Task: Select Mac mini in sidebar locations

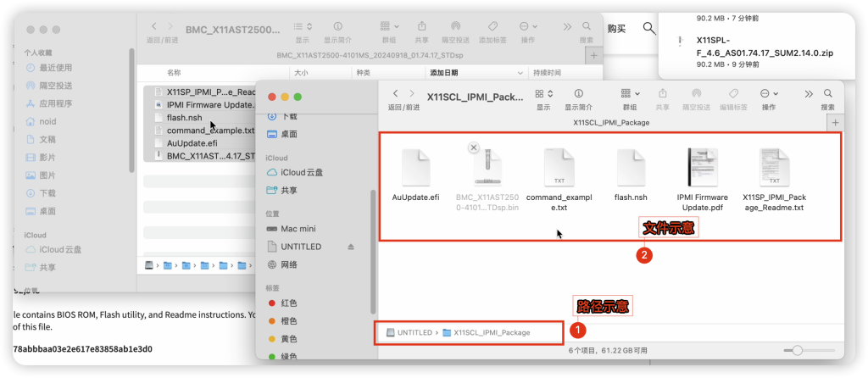Action: coord(292,229)
